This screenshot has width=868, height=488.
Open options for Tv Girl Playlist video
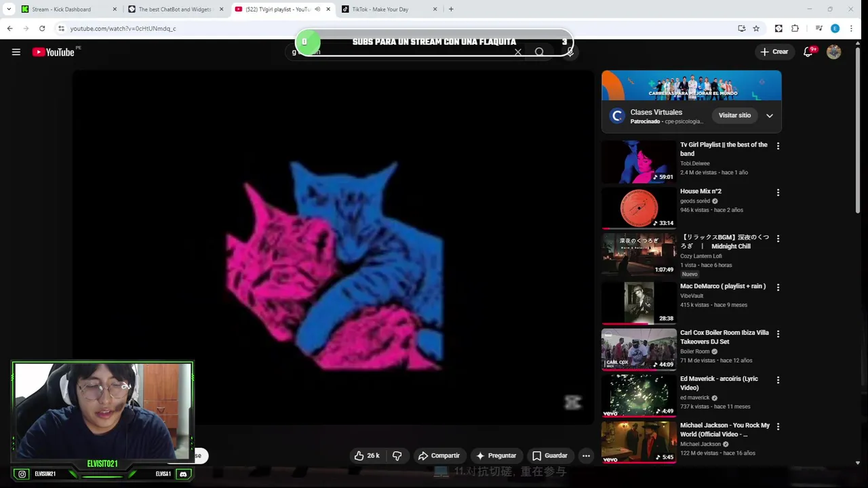(778, 146)
